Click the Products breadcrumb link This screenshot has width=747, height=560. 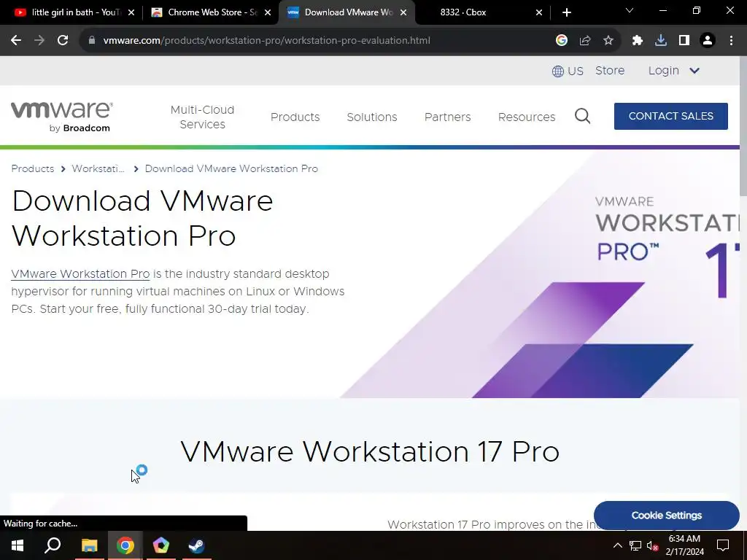click(32, 168)
